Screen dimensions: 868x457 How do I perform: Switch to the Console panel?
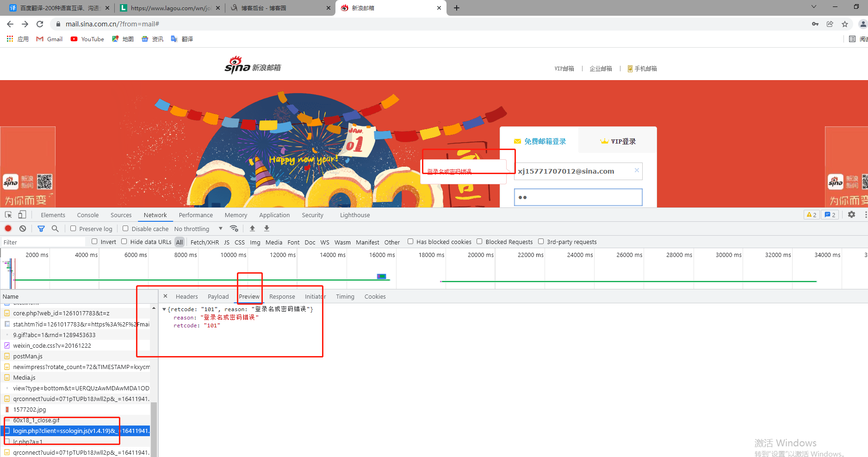pyautogui.click(x=88, y=215)
